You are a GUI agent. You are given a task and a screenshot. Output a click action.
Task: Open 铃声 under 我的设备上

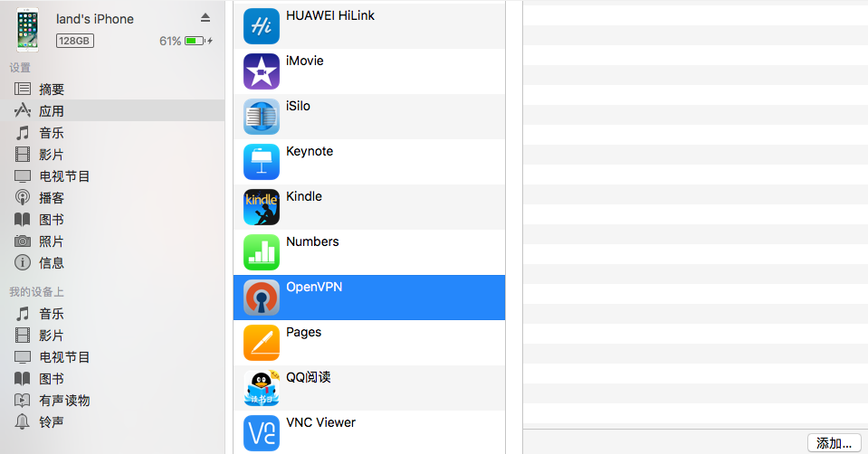pos(52,422)
